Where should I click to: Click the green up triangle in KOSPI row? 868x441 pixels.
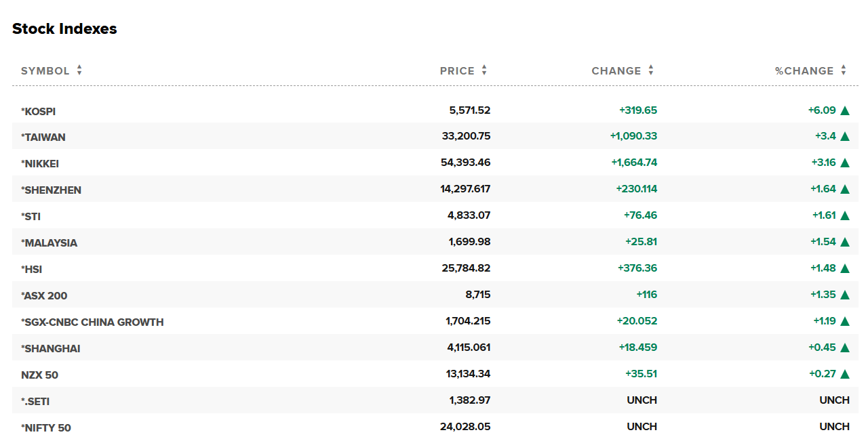845,110
